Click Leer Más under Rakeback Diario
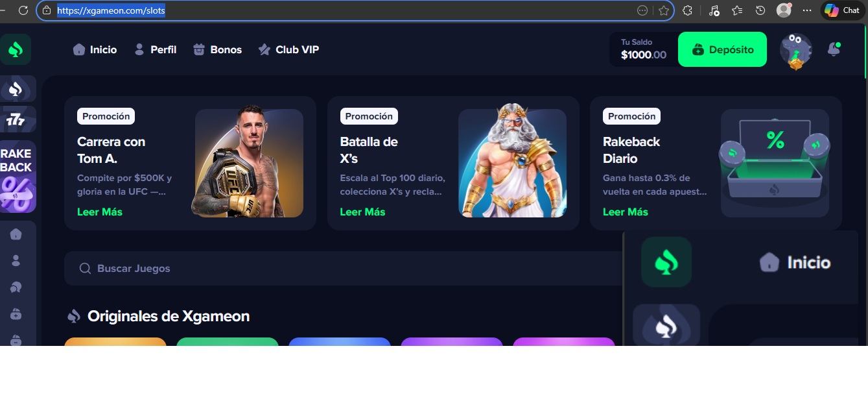Image resolution: width=868 pixels, height=416 pixels. pyautogui.click(x=626, y=212)
